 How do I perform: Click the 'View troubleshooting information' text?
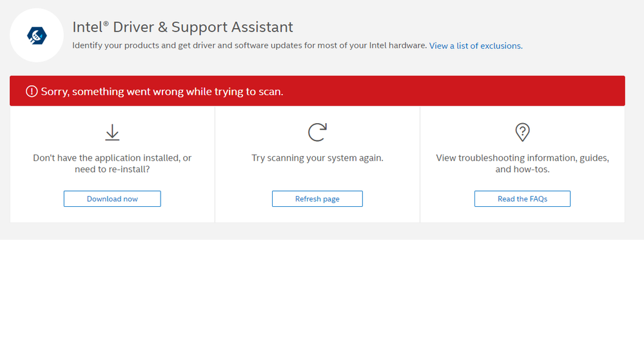[522, 164]
